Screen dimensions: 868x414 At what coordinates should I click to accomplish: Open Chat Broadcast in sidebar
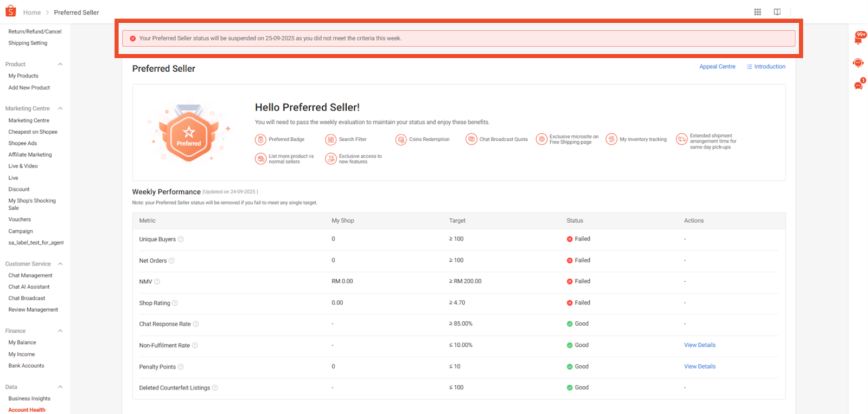click(x=27, y=298)
